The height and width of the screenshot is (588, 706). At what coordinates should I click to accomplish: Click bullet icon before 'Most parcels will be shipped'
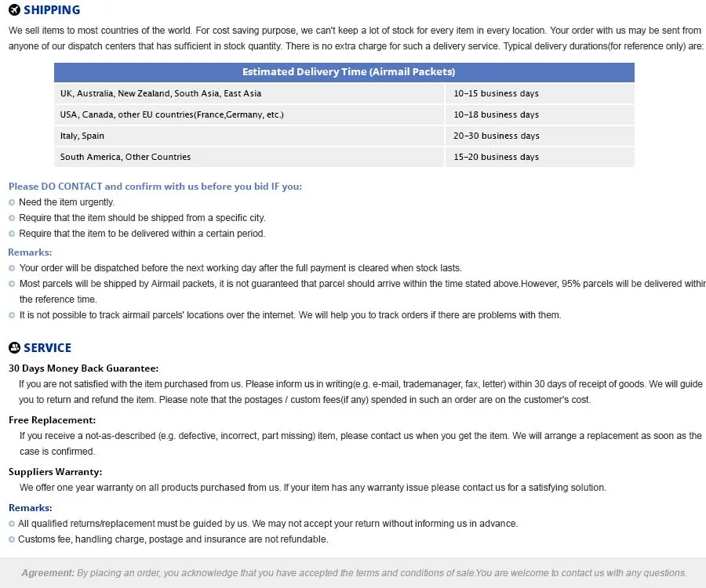click(x=12, y=284)
